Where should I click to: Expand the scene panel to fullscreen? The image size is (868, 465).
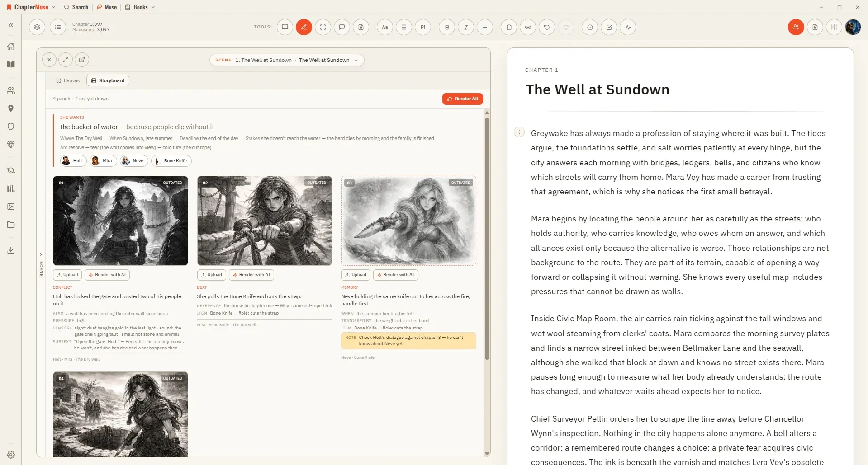[66, 60]
